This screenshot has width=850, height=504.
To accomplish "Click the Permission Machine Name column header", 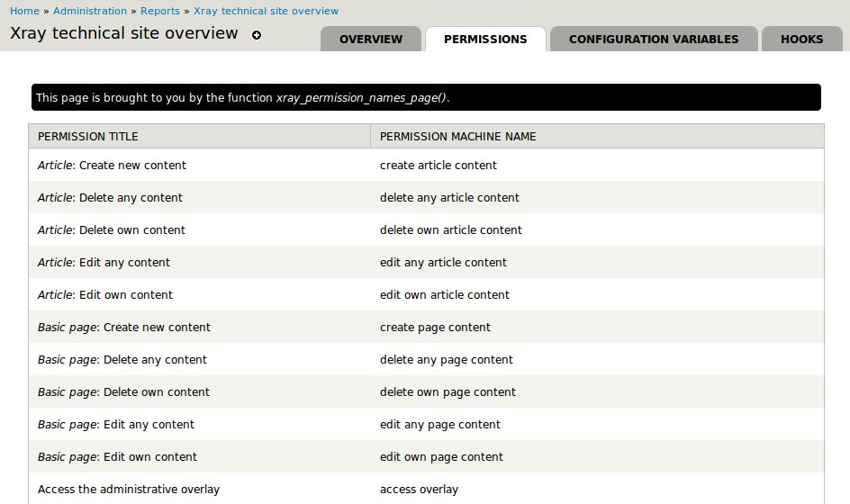I will pyautogui.click(x=597, y=137).
